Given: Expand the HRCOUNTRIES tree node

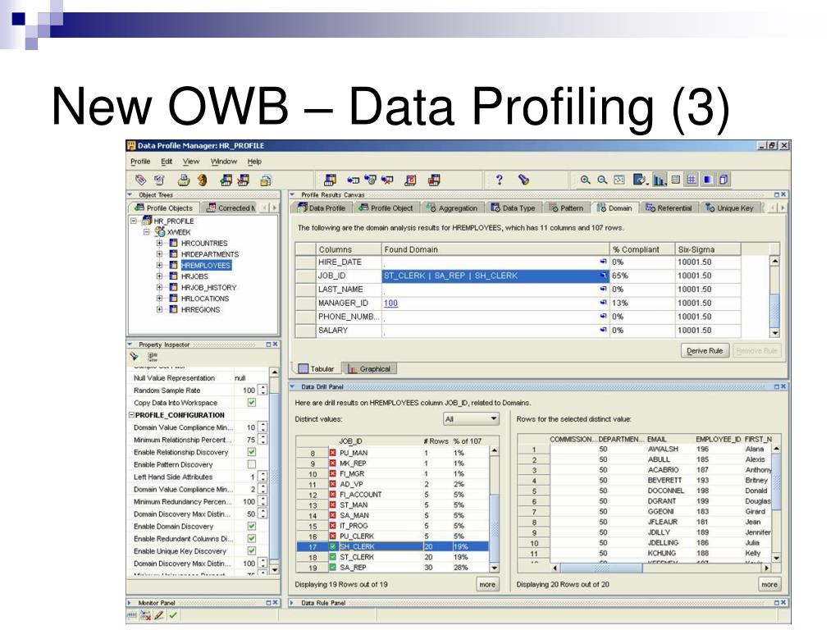Looking at the screenshot, I should point(160,243).
